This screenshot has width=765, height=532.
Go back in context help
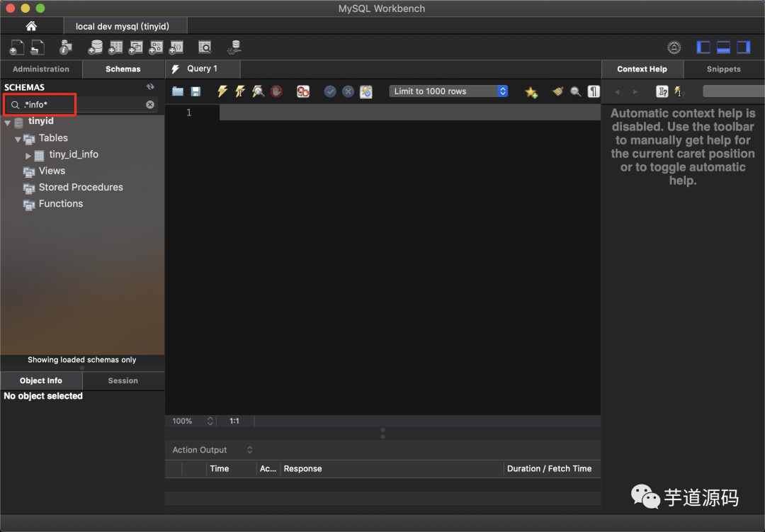point(617,92)
